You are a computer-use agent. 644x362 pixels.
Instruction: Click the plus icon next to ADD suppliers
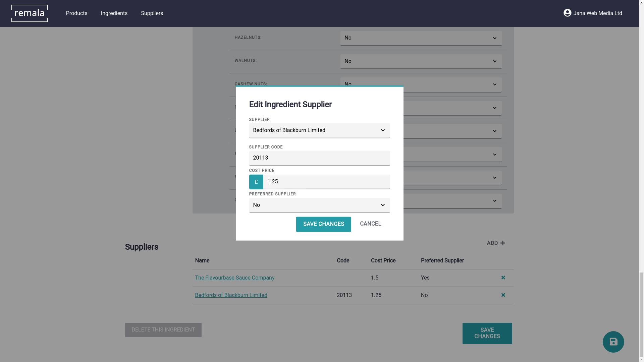coord(503,243)
